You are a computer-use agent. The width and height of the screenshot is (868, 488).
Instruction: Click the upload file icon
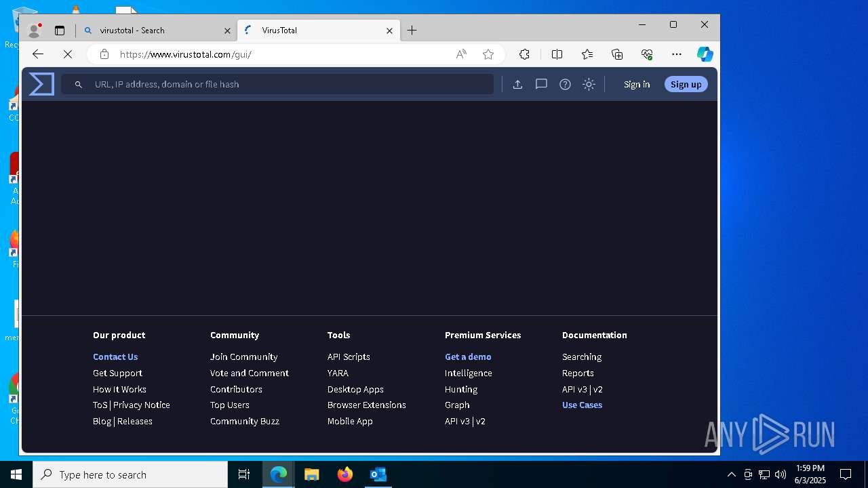point(517,85)
